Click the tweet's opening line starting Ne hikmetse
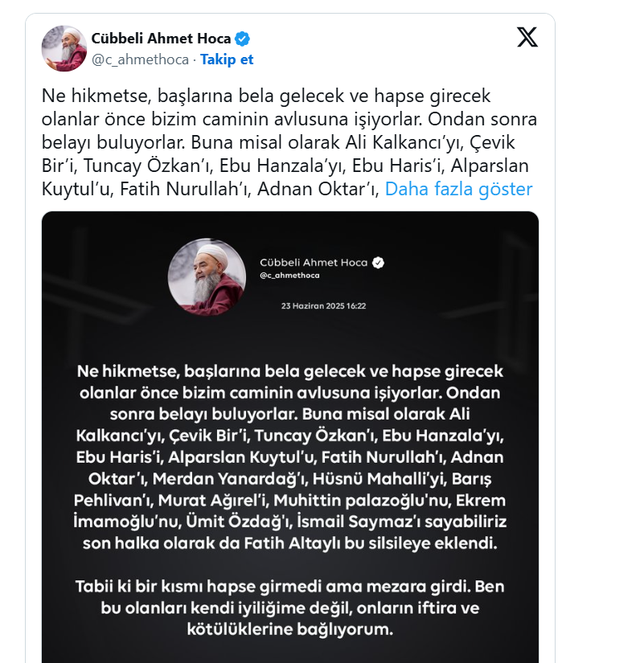 266,96
